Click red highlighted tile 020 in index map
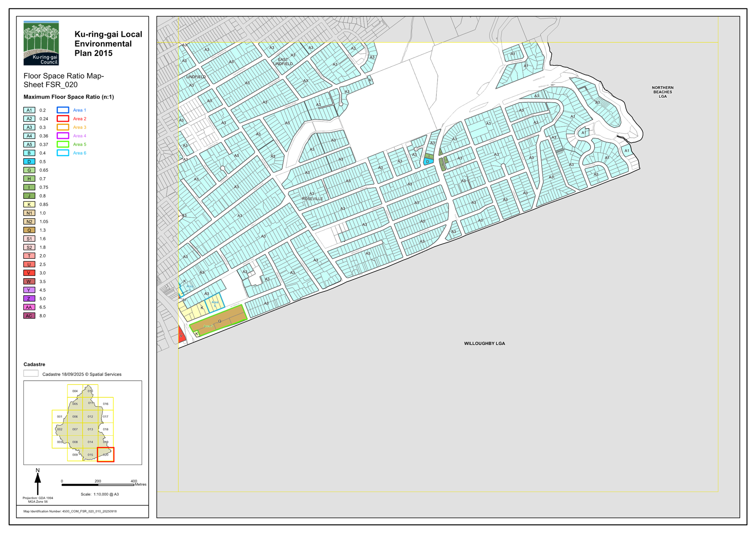 105,455
